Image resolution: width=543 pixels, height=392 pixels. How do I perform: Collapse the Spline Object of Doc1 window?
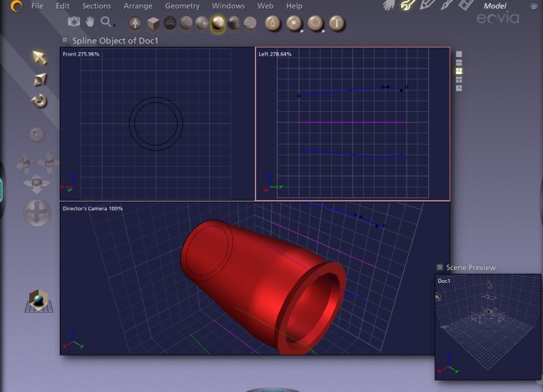[x=65, y=40]
